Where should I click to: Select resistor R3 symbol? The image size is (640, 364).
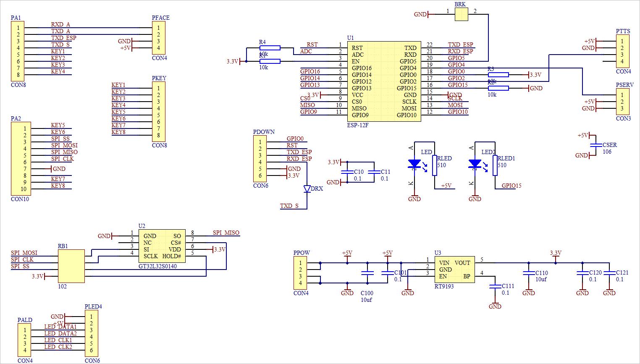click(x=498, y=75)
